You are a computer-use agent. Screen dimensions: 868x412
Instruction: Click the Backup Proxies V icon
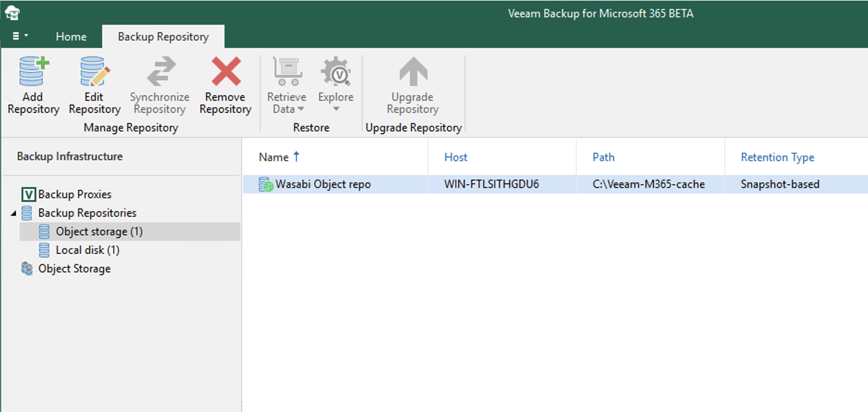[x=28, y=194]
